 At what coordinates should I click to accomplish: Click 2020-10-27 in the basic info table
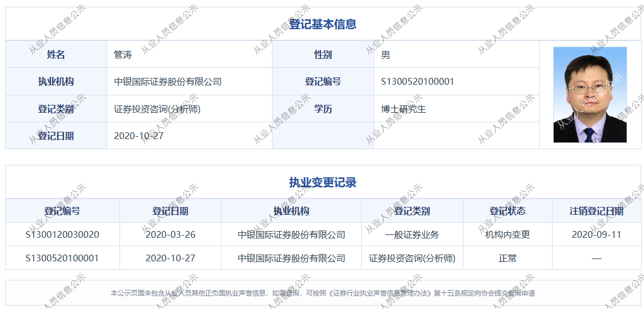(139, 136)
